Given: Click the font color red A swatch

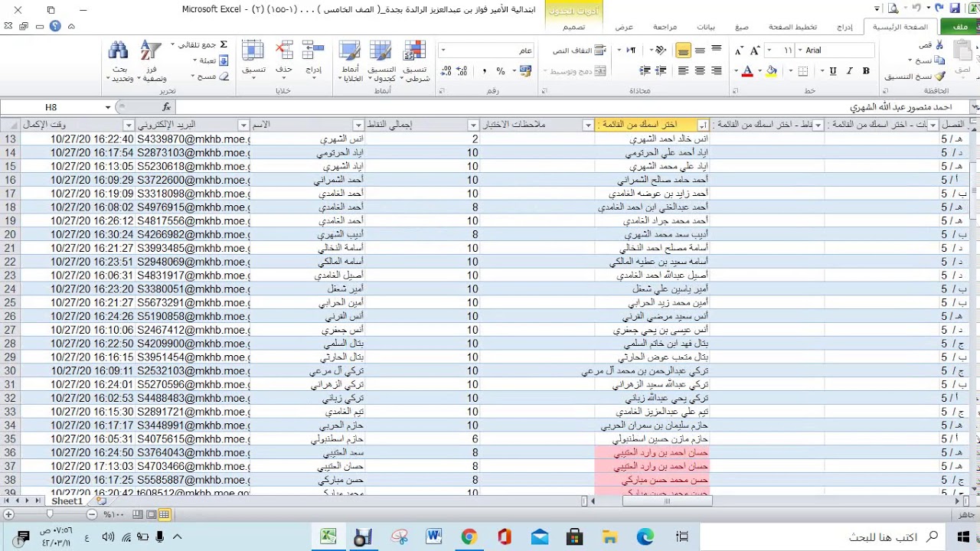Looking at the screenshot, I should click(x=747, y=71).
